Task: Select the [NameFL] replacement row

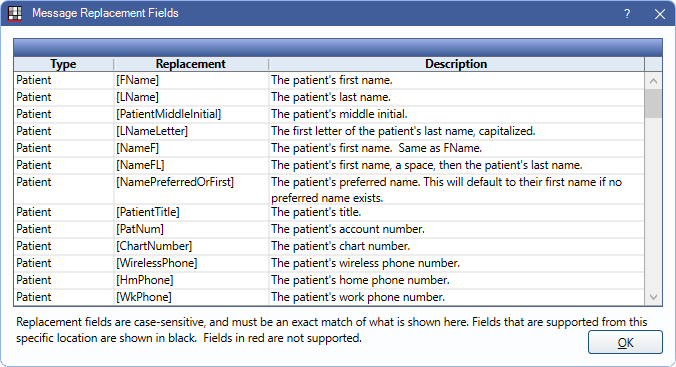Action: coord(329,165)
